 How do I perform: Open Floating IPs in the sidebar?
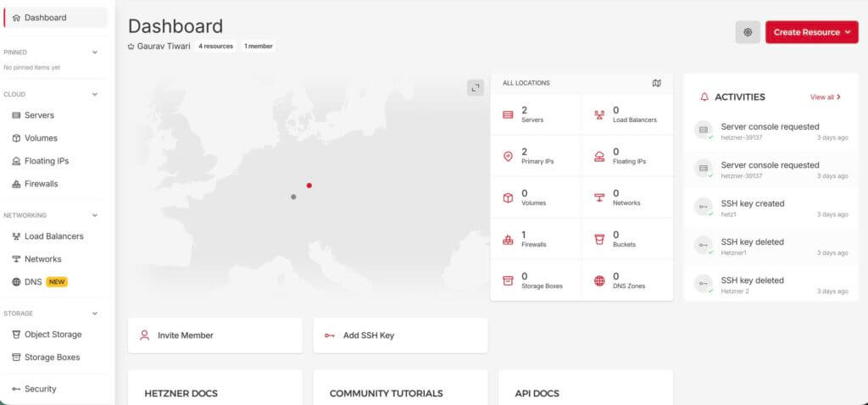[x=46, y=161]
